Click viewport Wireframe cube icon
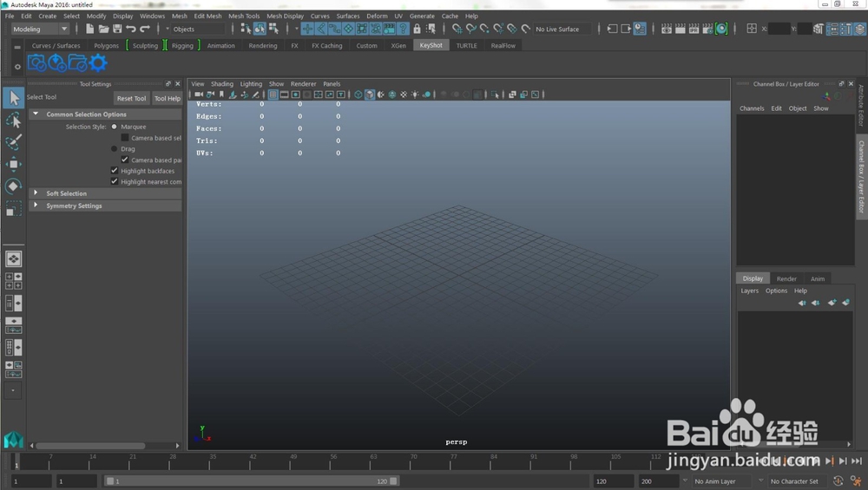Image resolution: width=868 pixels, height=490 pixels. point(358,95)
